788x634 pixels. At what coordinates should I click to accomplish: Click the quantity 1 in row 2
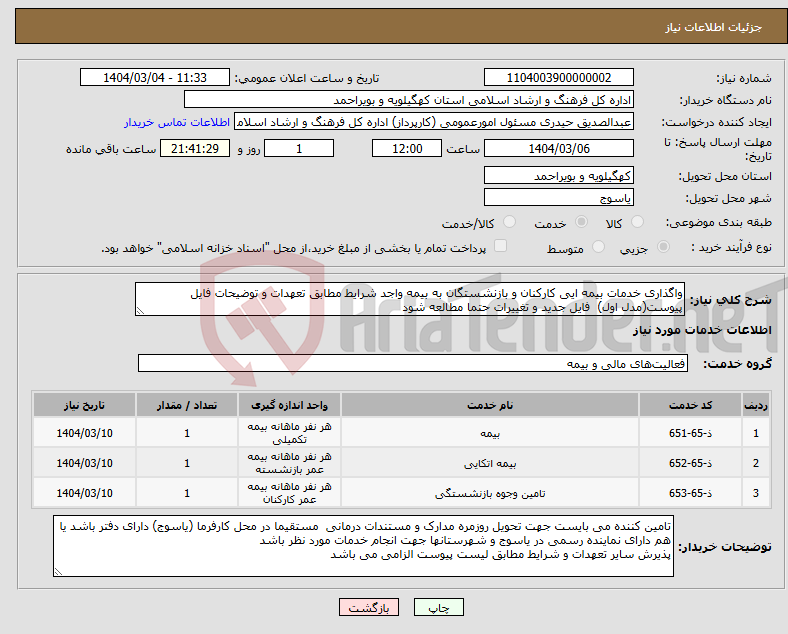187,463
